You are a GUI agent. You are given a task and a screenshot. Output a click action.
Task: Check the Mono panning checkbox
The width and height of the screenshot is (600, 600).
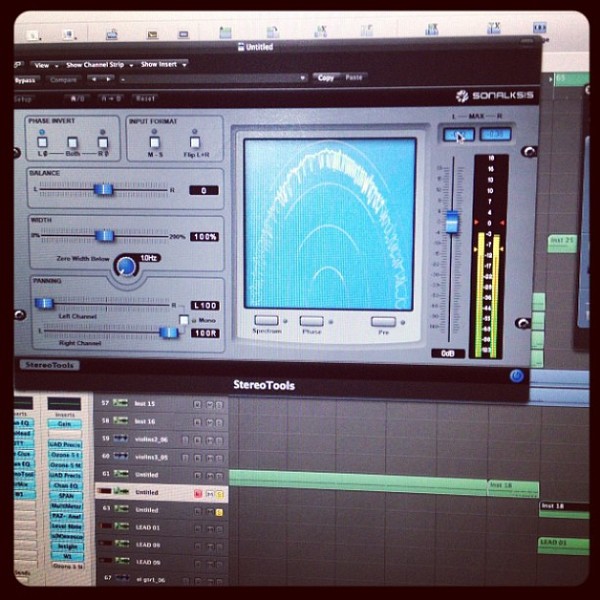[184, 320]
